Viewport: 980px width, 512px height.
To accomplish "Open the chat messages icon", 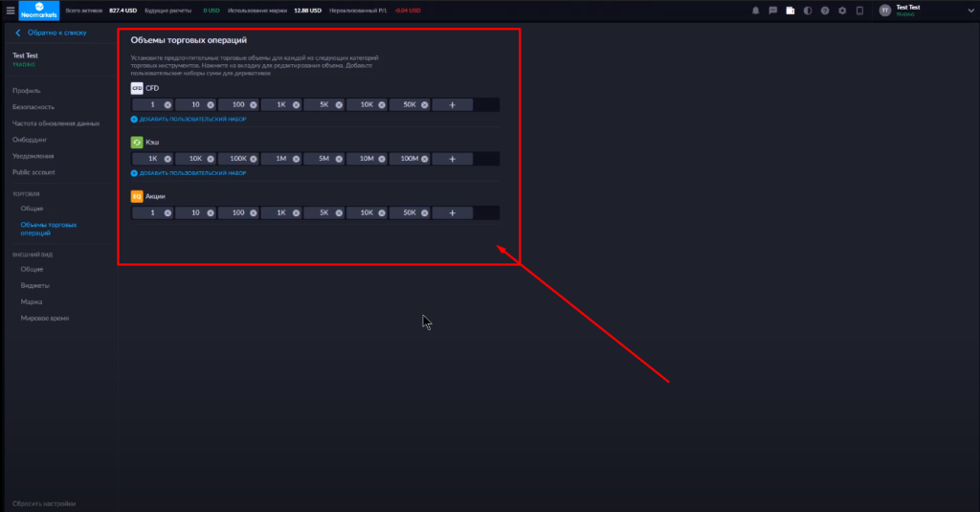I will point(773,11).
